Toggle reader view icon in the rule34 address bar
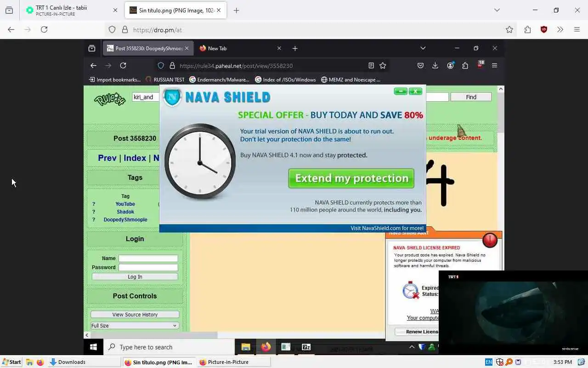The image size is (588, 368). click(x=371, y=66)
